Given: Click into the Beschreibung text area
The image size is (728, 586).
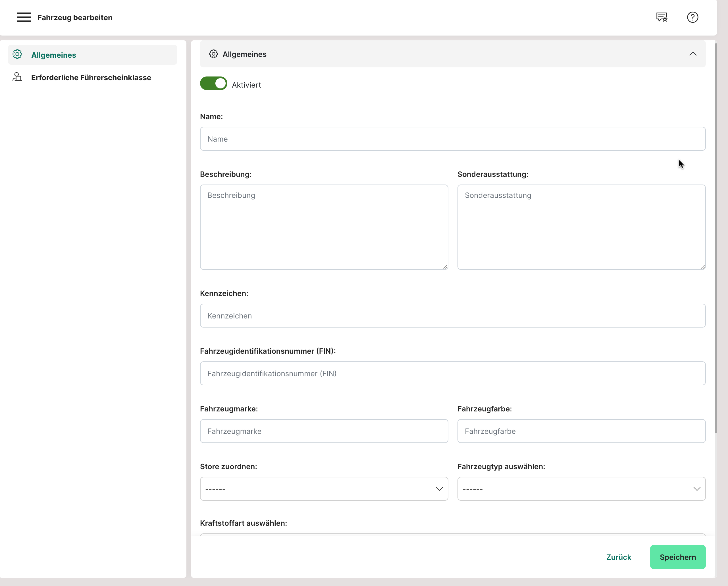Looking at the screenshot, I should point(324,227).
